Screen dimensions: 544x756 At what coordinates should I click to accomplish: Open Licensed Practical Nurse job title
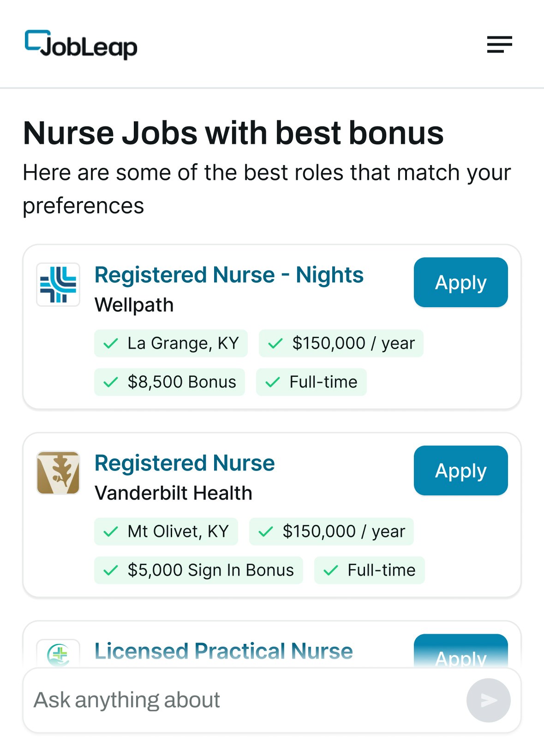pos(224,651)
